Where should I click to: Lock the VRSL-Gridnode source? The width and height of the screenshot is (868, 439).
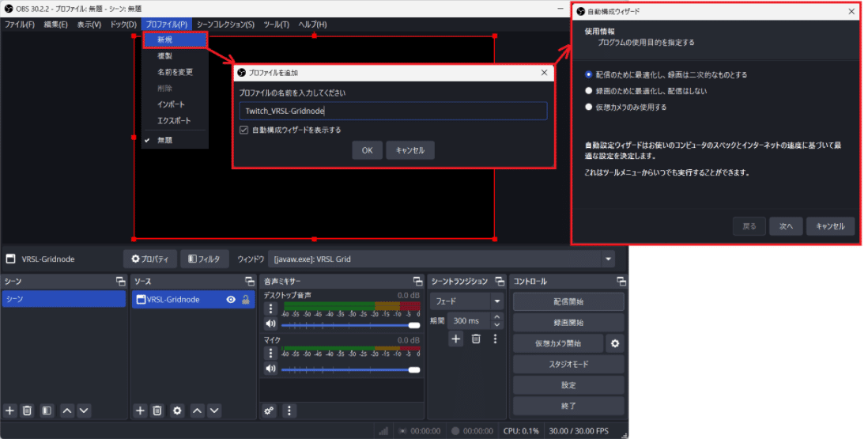246,300
